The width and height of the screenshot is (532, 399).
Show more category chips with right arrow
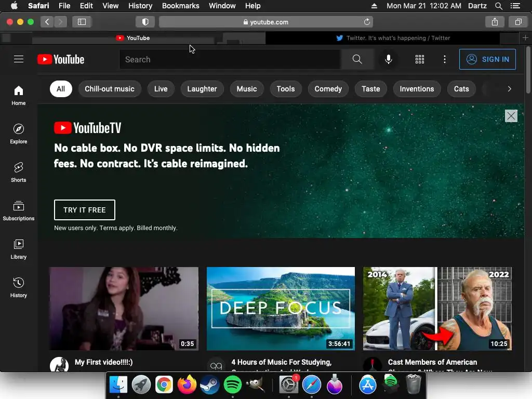(509, 89)
